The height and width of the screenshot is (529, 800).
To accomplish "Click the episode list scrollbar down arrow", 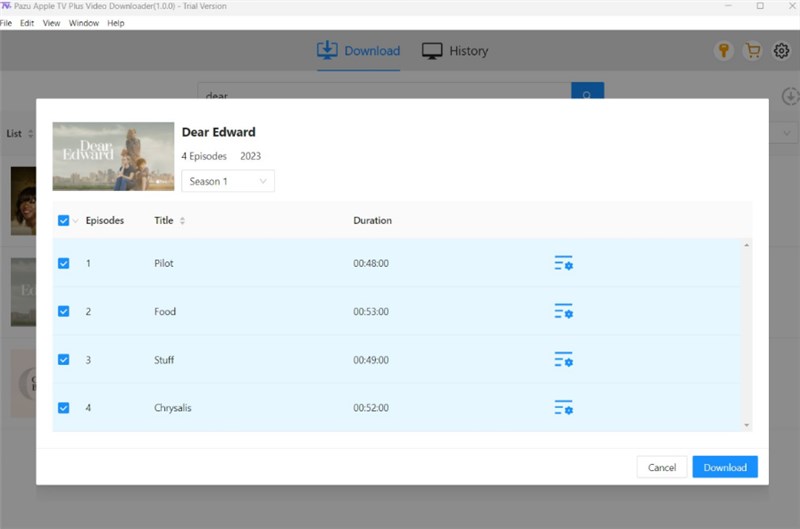I will 746,426.
